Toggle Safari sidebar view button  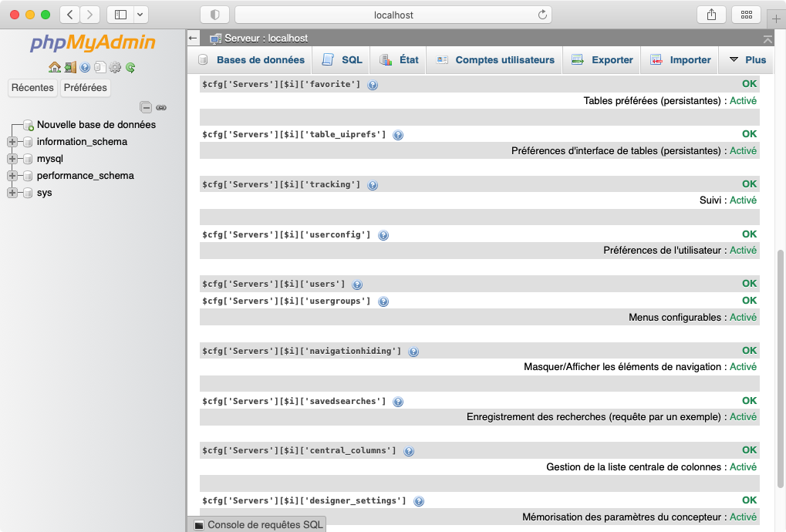pyautogui.click(x=120, y=15)
